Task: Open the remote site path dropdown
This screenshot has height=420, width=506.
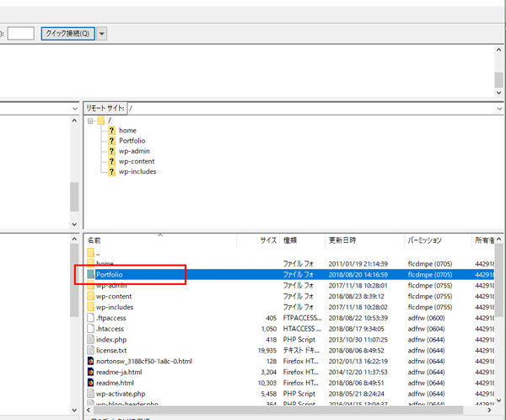Action: pyautogui.click(x=499, y=109)
